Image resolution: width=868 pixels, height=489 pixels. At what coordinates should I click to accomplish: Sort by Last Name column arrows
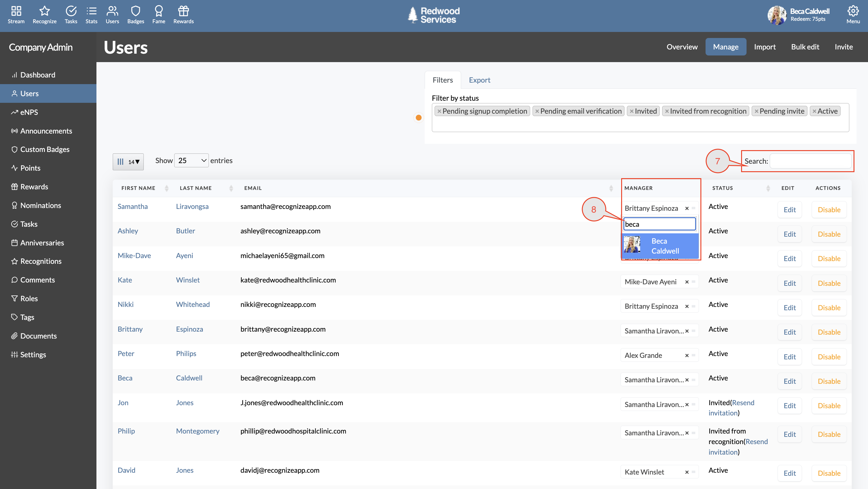pyautogui.click(x=231, y=188)
